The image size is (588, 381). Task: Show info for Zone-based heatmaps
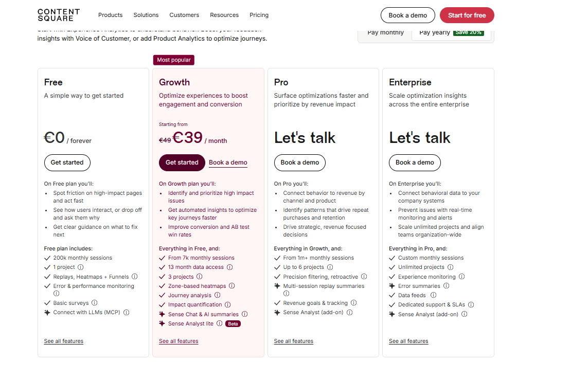pos(231,286)
